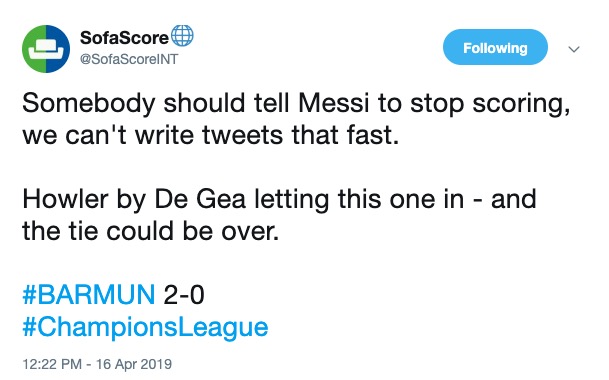Visit the @SofaScoreINT handle
Screen dimensions: 609x380
(129, 59)
